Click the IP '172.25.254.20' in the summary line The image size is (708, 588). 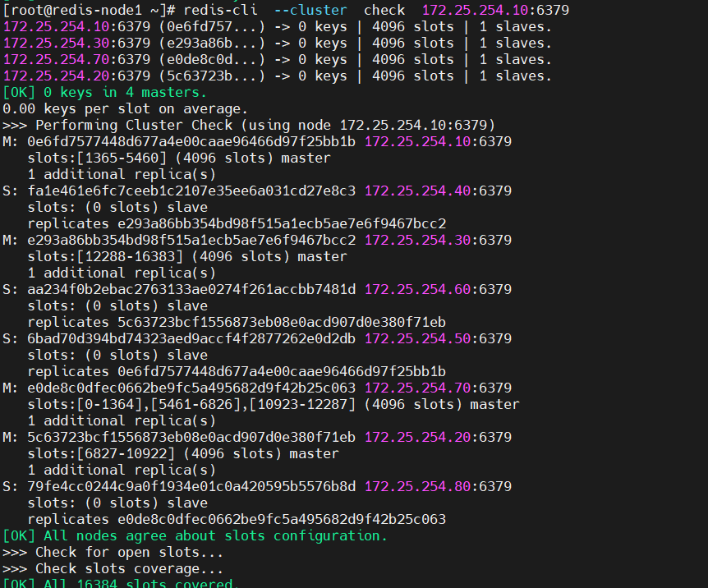click(x=56, y=76)
